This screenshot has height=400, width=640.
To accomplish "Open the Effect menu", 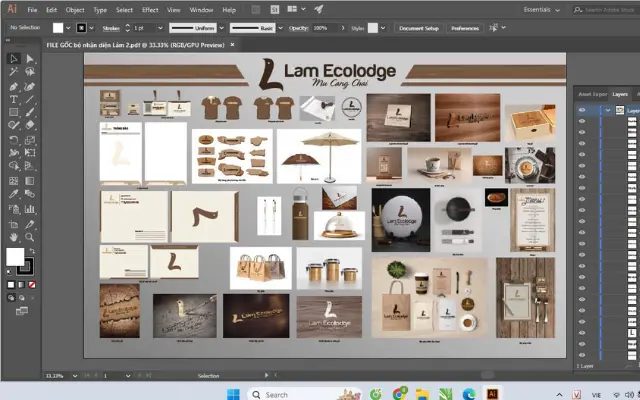I will 150,9.
